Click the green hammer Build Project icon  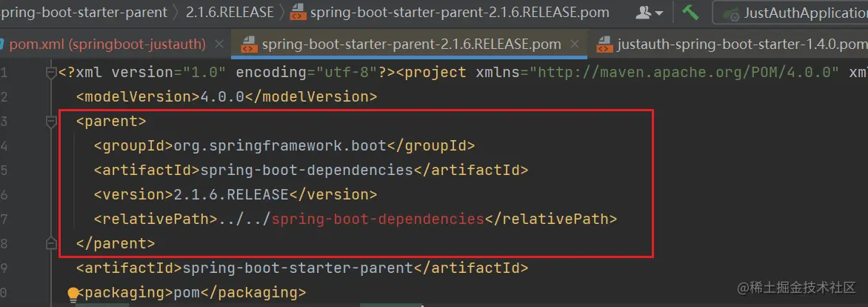point(690,12)
